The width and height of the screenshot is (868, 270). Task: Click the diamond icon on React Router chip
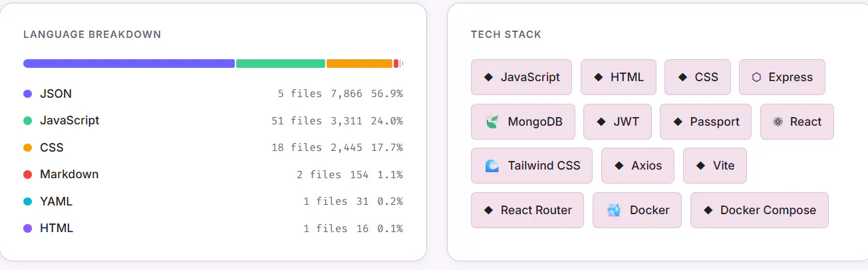488,210
